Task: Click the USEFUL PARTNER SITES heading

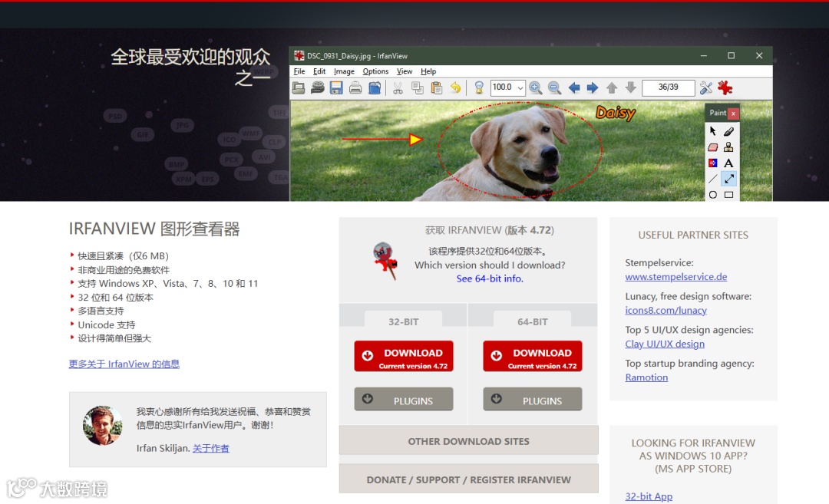Action: pos(693,235)
